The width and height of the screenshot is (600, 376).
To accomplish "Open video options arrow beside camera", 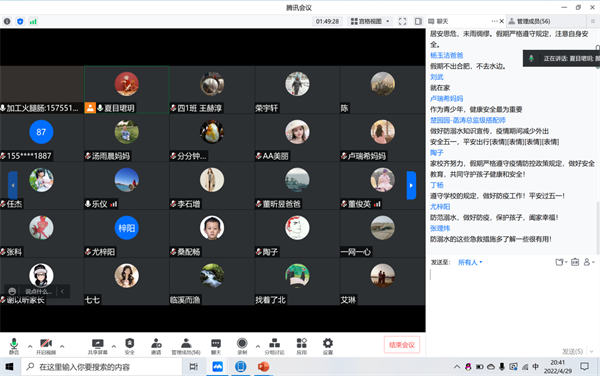I will (62, 346).
